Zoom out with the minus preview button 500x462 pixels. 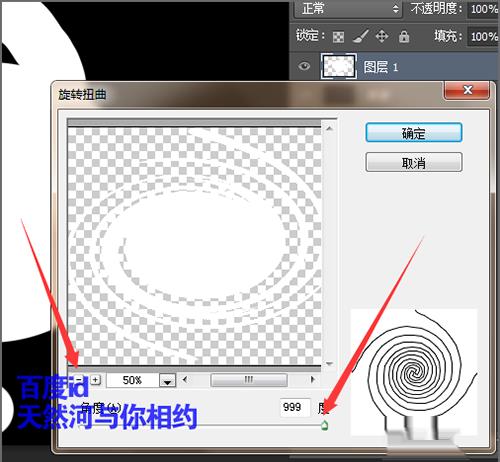coord(79,379)
